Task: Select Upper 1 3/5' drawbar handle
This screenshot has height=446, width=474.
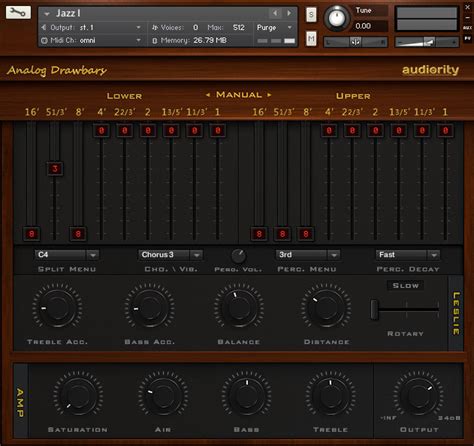Action: coord(399,130)
